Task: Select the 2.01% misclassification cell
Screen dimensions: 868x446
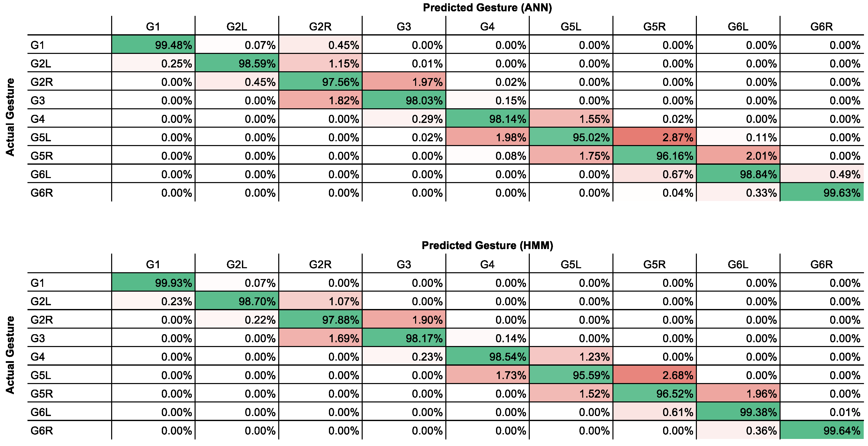Action: [x=738, y=156]
